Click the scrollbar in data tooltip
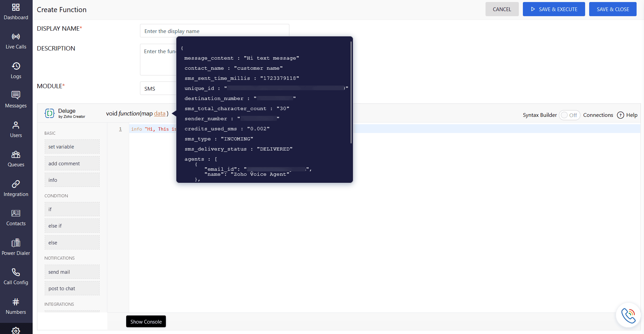The image size is (644, 334). (351, 93)
